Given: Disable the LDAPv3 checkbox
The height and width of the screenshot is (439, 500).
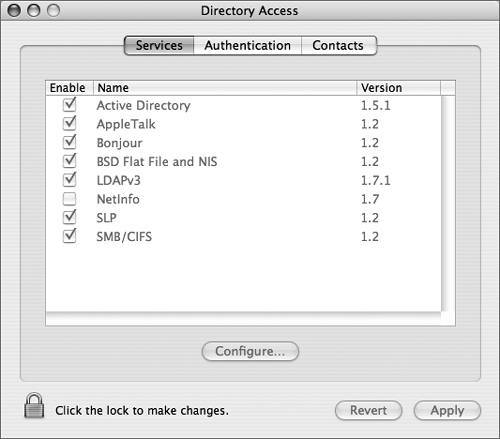Looking at the screenshot, I should [70, 180].
